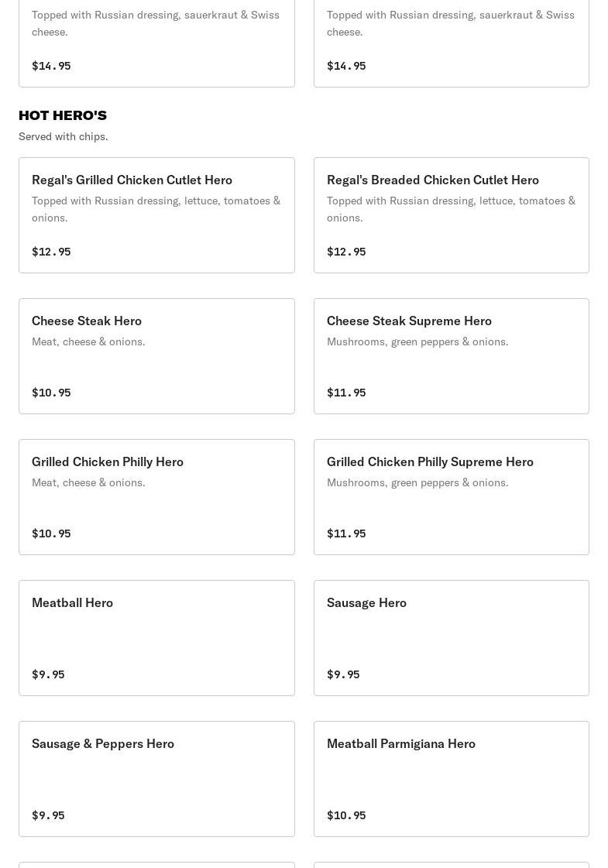Add the Meatball Hero item

click(x=156, y=638)
